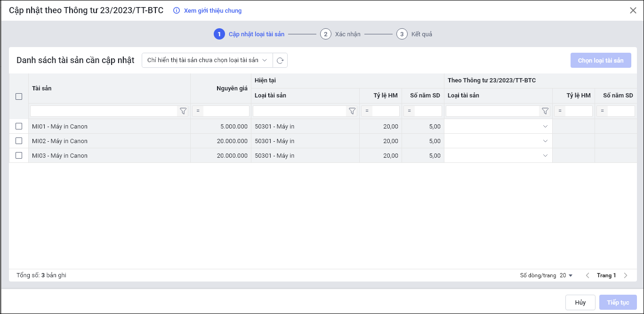Image resolution: width=644 pixels, height=314 pixels.
Task: Tick the checkbox for MI01 - Máy in Canon
Action: point(19,126)
